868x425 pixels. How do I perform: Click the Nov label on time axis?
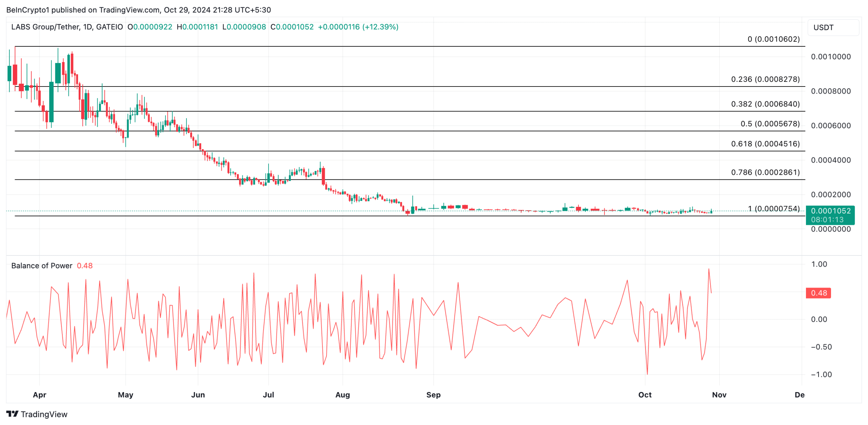click(x=719, y=394)
